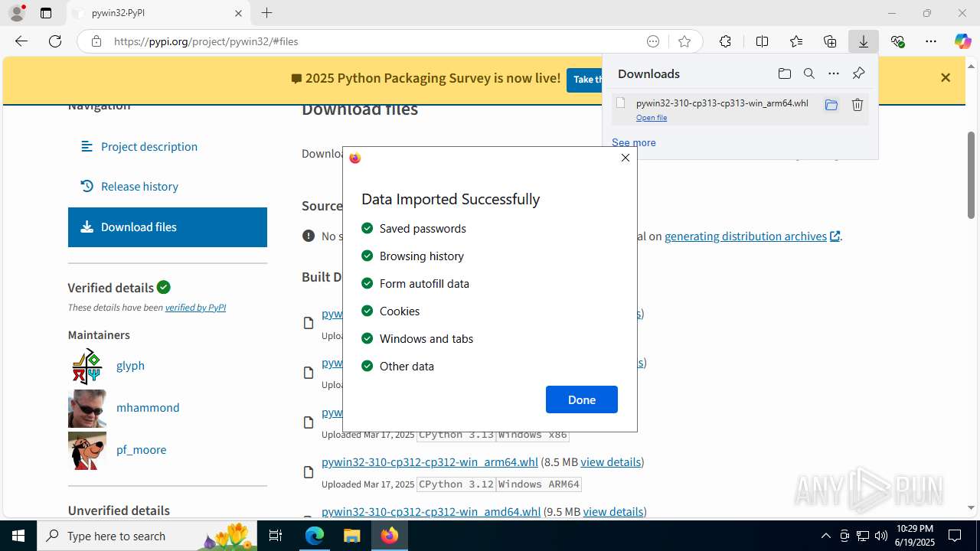Viewport: 980px width, 551px height.
Task: Download pywin32-310-cp312-cp312-win_amd64.whl file
Action: [x=431, y=511]
